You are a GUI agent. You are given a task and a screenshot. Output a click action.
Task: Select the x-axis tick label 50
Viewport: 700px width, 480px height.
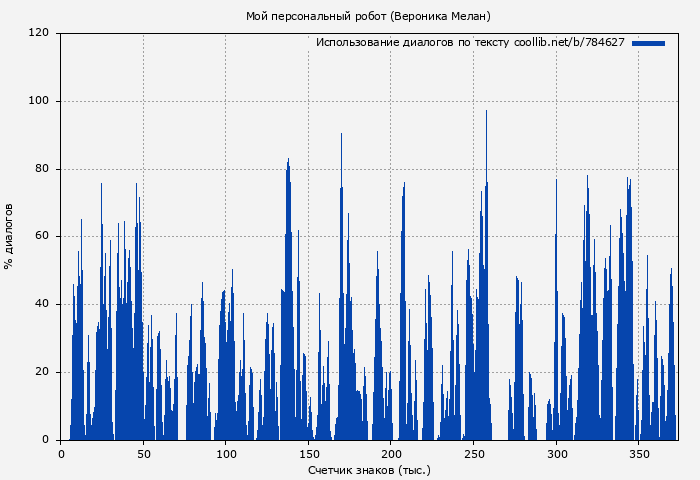(143, 453)
